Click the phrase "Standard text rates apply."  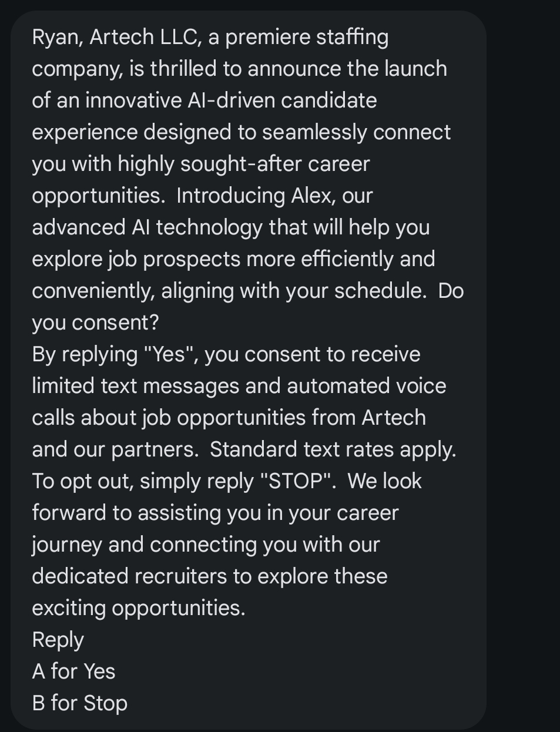(x=333, y=449)
